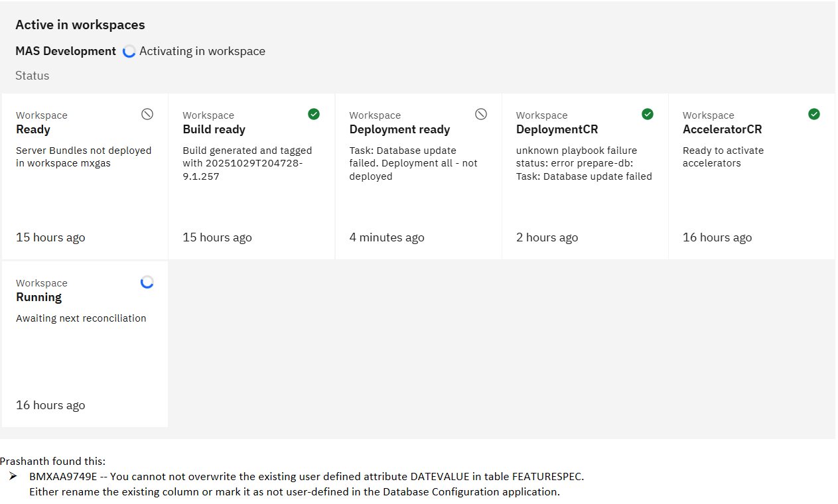Click the AcceleratorCR green checkmark icon

coord(814,114)
